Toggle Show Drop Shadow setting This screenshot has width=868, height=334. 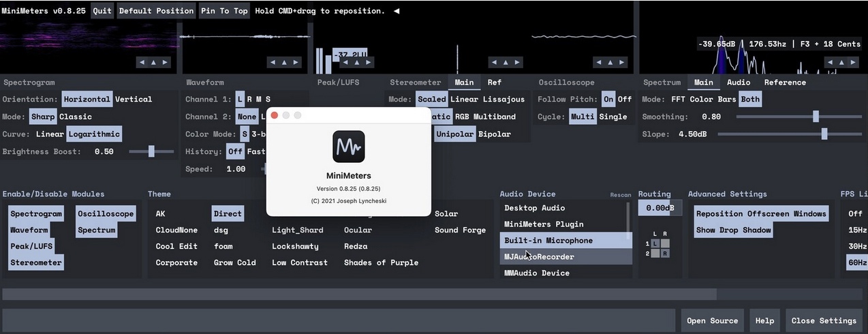[x=733, y=230]
